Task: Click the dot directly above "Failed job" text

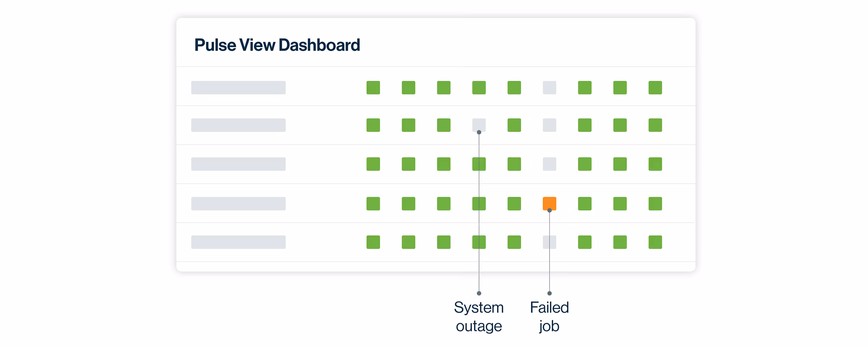Action: click(x=549, y=293)
